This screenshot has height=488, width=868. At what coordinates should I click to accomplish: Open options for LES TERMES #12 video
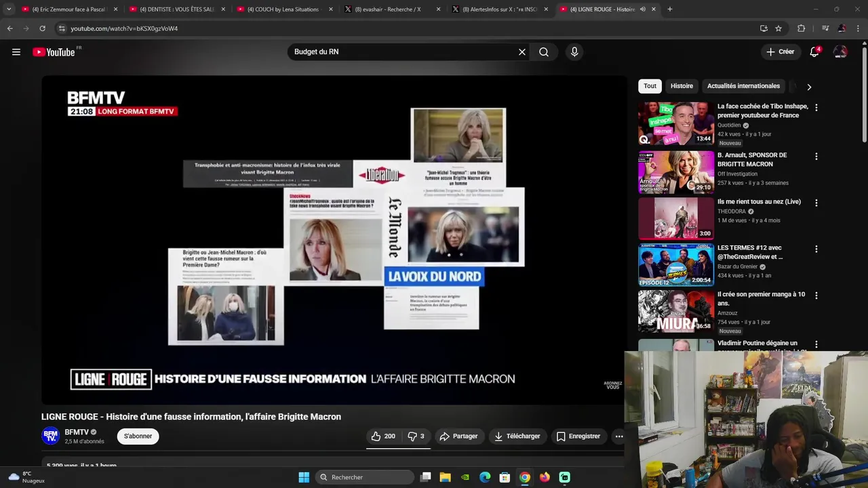click(816, 249)
